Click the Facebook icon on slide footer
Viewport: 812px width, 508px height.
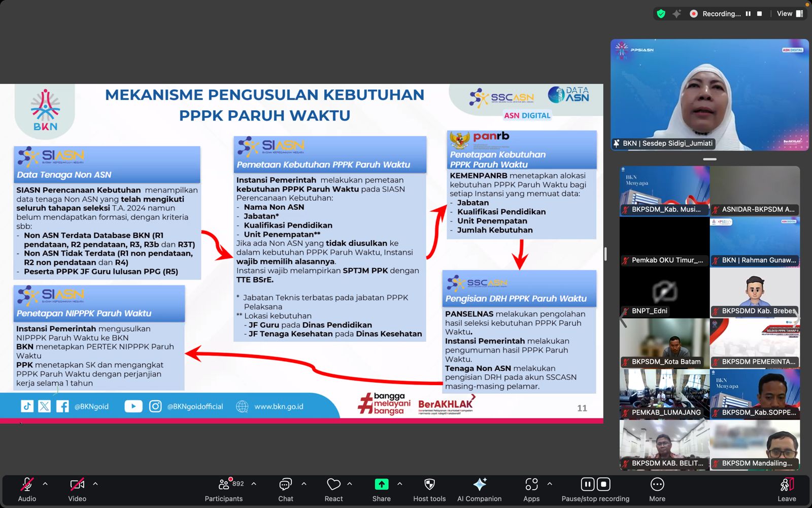pos(62,406)
